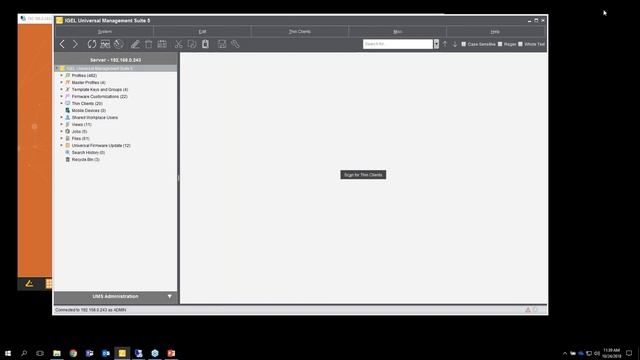Open the System menu

click(x=104, y=31)
